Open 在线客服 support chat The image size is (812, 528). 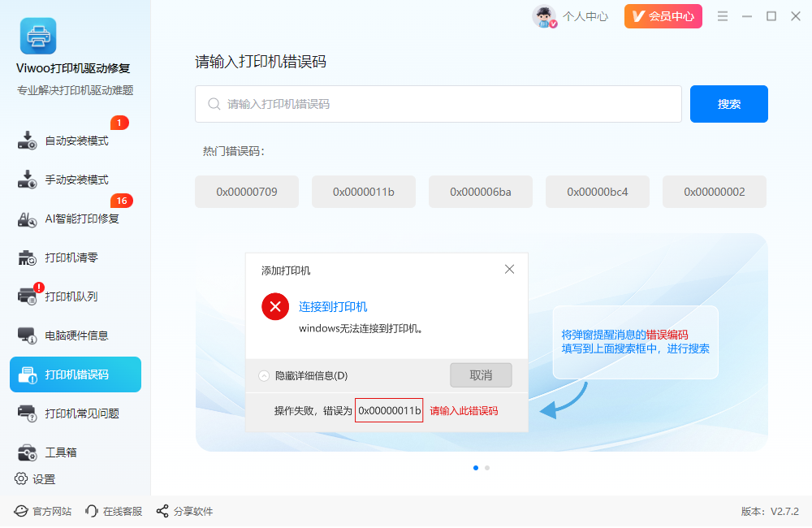[114, 512]
